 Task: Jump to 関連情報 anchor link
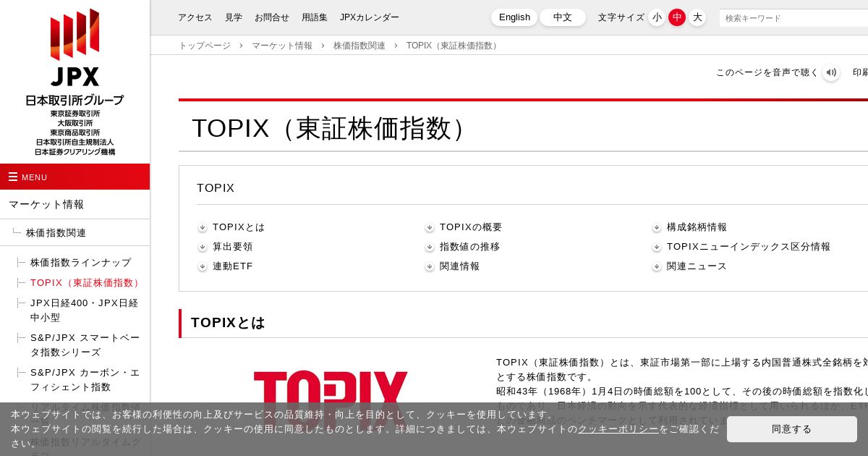[x=460, y=266]
